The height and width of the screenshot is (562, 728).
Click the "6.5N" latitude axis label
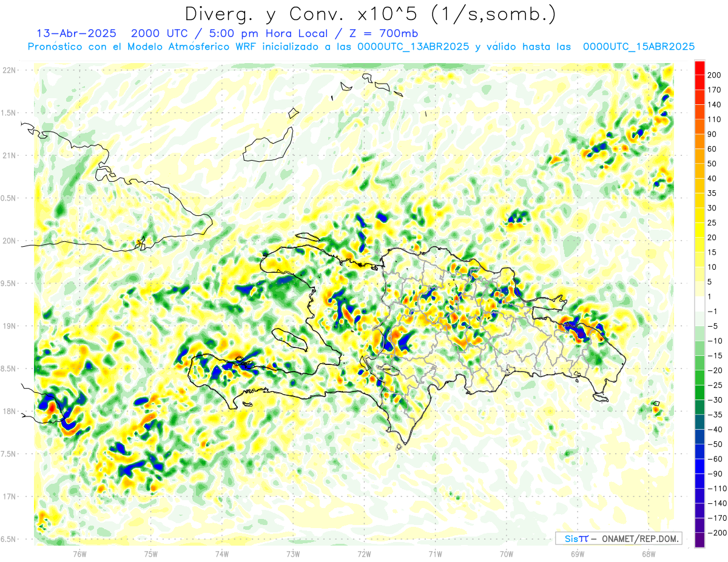[8, 539]
